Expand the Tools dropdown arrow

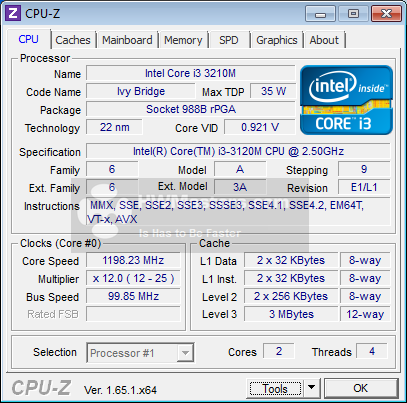point(312,388)
